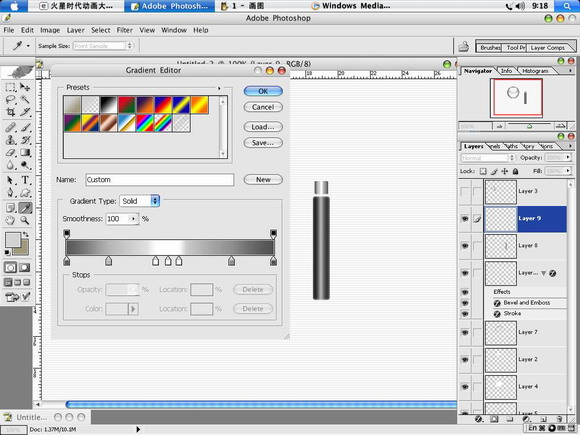580x435 pixels.
Task: Click the Windows Media taskbar item
Action: pos(351,6)
